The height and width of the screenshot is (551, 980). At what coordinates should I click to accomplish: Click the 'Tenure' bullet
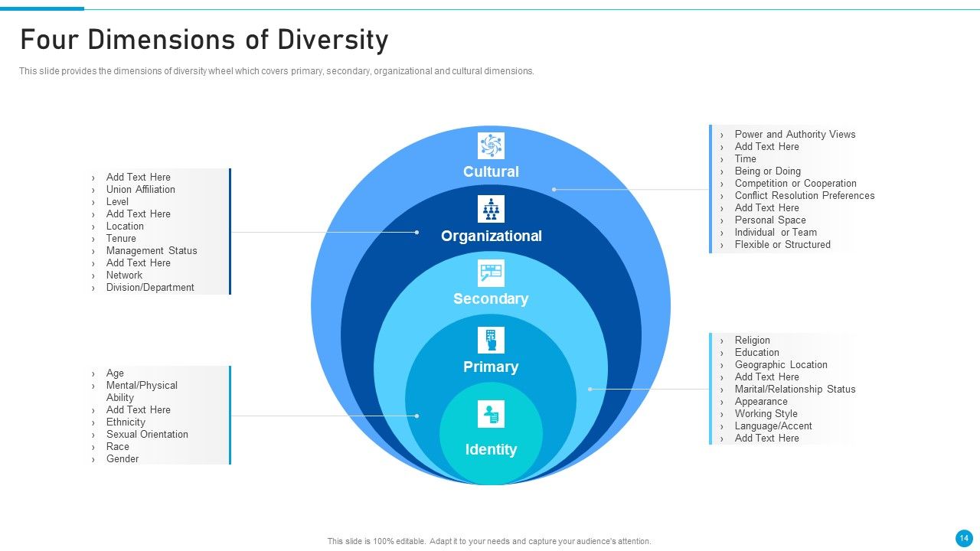click(x=121, y=239)
